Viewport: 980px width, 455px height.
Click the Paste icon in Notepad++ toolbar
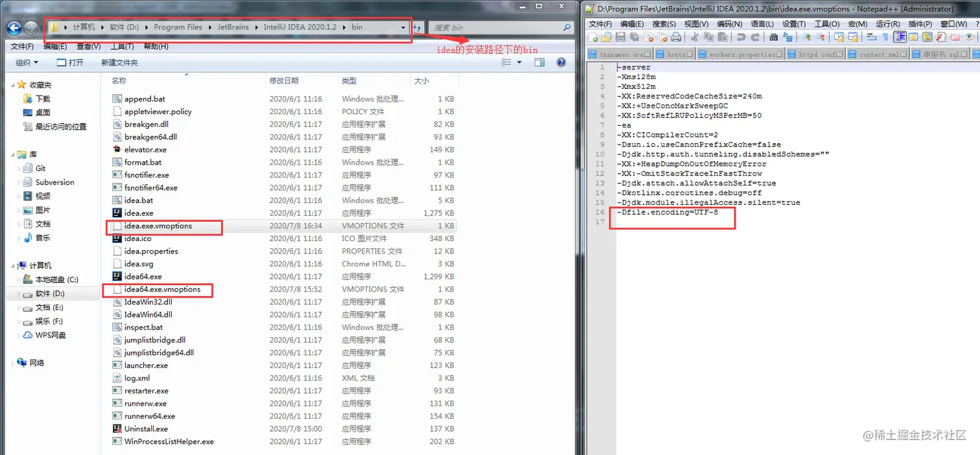click(x=723, y=37)
